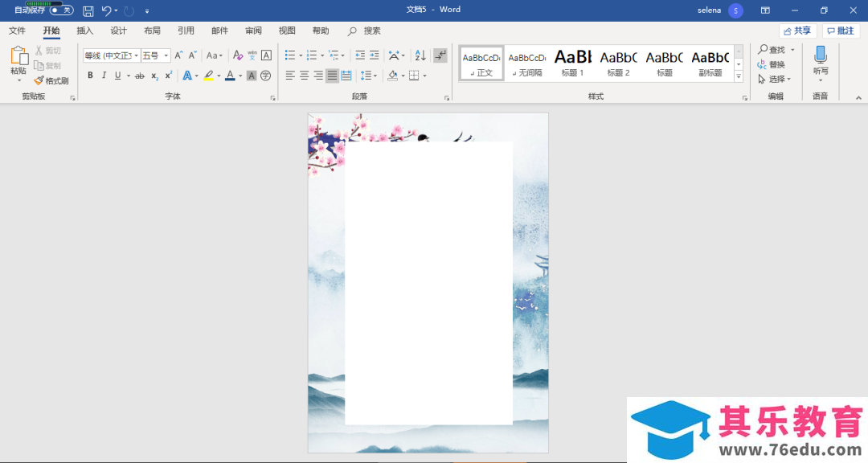Open the borders dropdown arrow

click(x=424, y=76)
